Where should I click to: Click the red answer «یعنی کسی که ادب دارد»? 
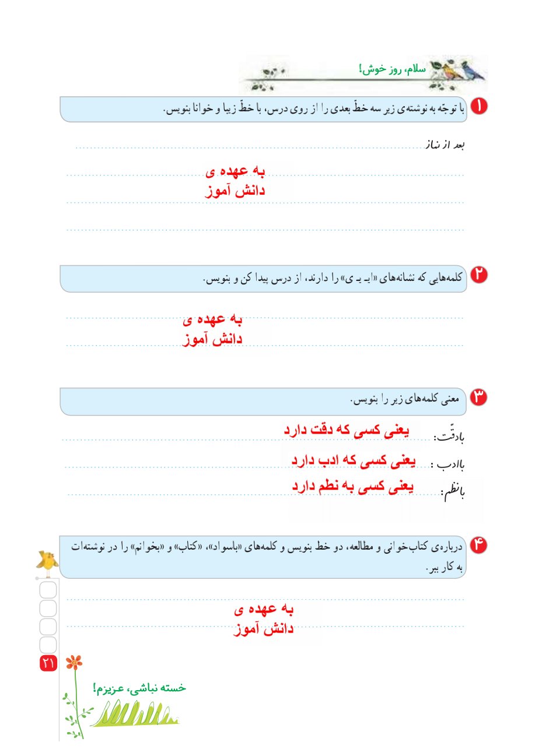click(354, 460)
